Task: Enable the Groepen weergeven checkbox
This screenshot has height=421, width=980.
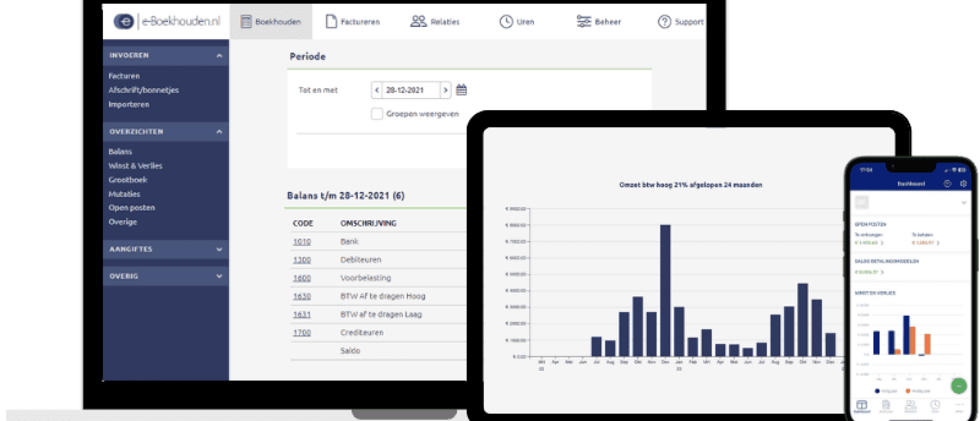Action: coord(377,114)
